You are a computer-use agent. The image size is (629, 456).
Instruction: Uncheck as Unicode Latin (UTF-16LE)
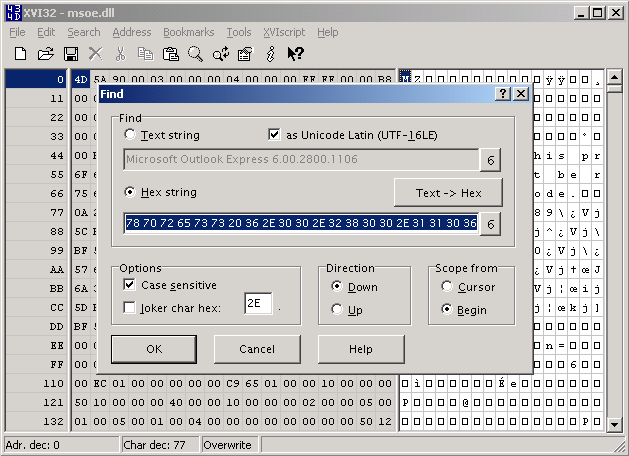275,135
